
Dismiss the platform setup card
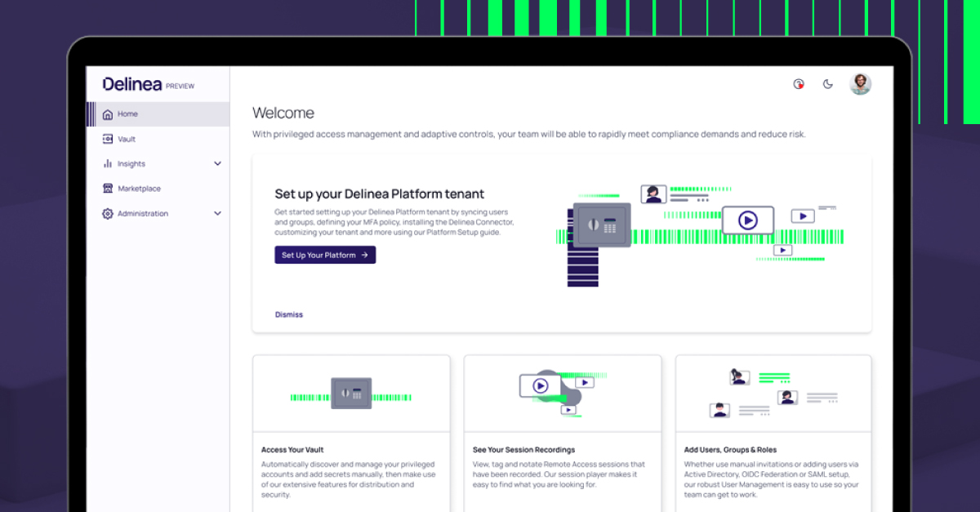pyautogui.click(x=289, y=314)
